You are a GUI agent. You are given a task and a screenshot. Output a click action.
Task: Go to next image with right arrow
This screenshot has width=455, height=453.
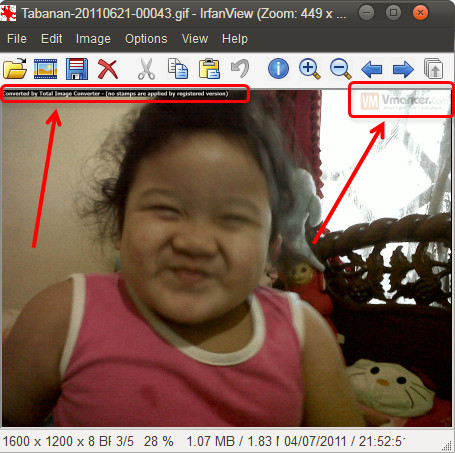(403, 70)
